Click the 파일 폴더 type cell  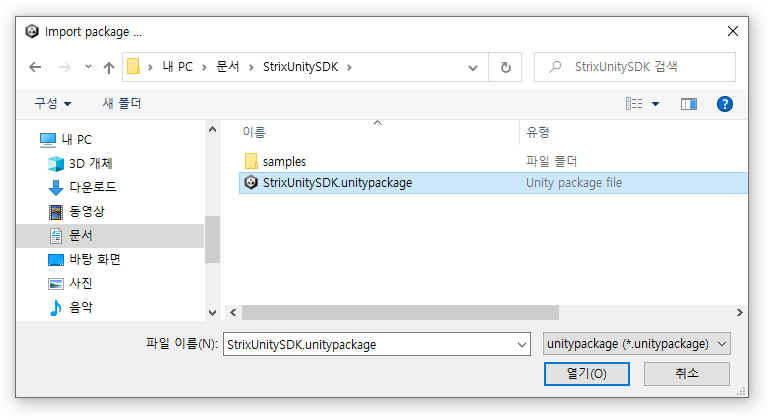tap(551, 161)
